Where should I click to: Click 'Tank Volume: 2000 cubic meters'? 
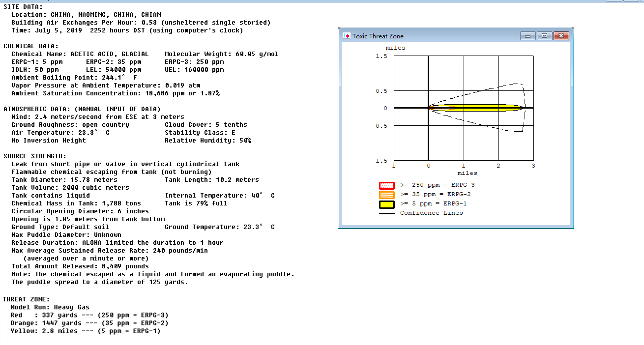[70, 188]
